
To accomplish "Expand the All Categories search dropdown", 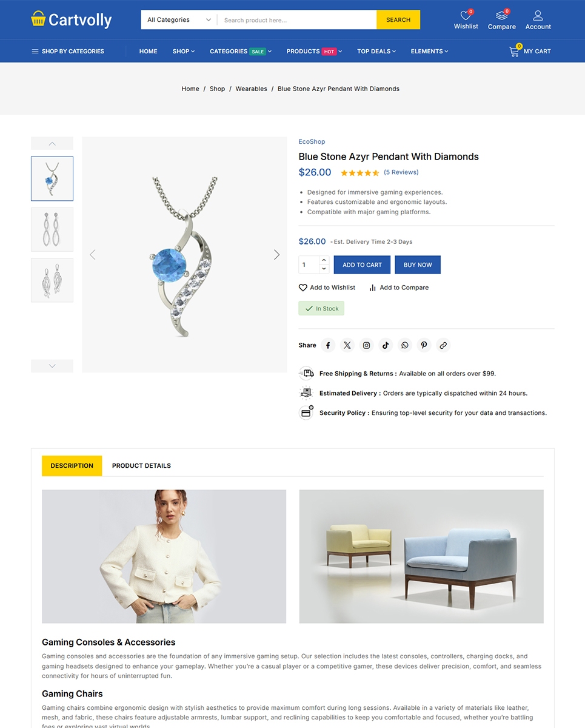I will (x=179, y=20).
